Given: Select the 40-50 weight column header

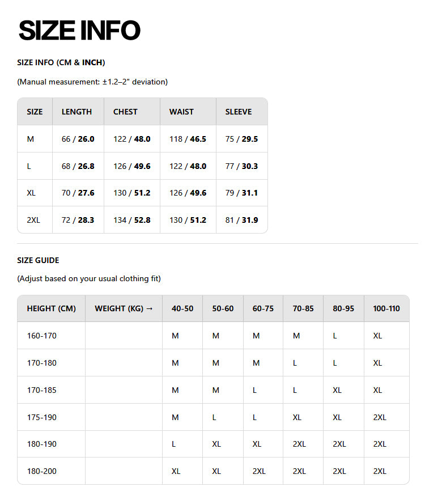Looking at the screenshot, I should click(182, 308).
